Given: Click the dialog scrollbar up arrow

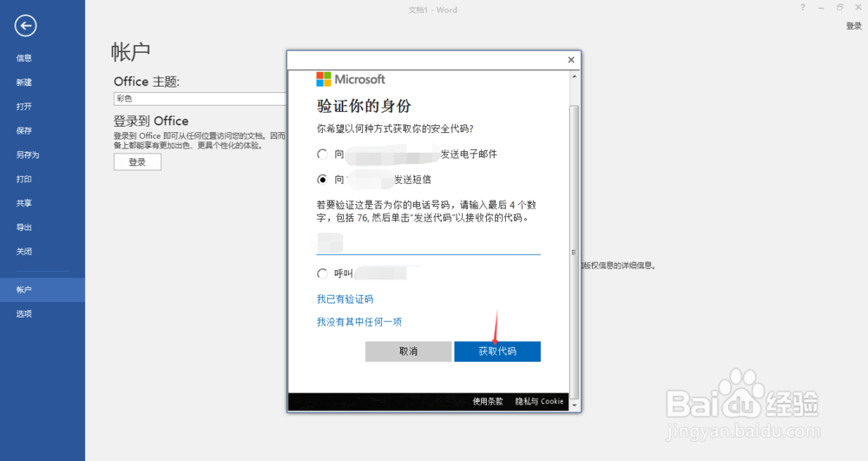Looking at the screenshot, I should (x=575, y=76).
